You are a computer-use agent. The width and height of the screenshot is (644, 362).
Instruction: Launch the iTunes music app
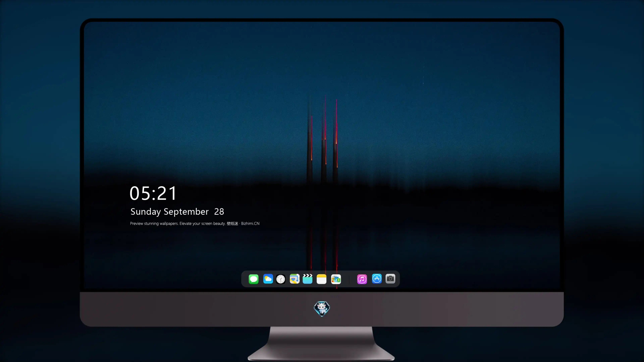[362, 279]
